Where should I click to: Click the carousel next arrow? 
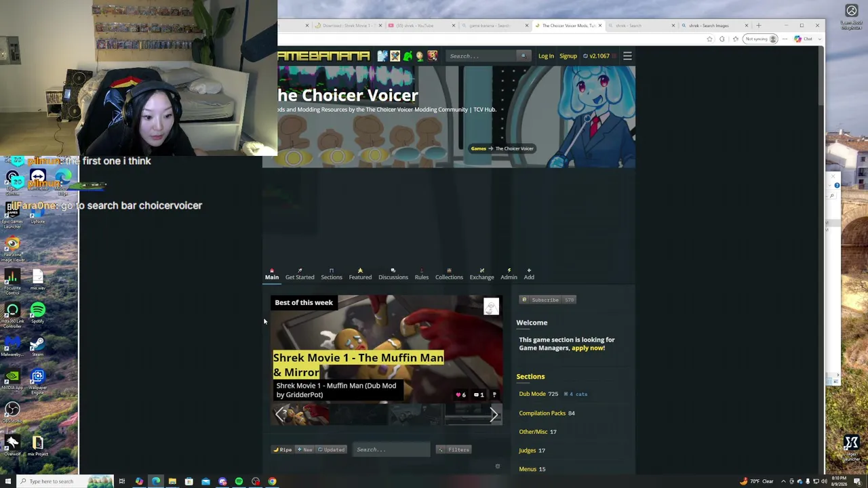click(x=494, y=414)
